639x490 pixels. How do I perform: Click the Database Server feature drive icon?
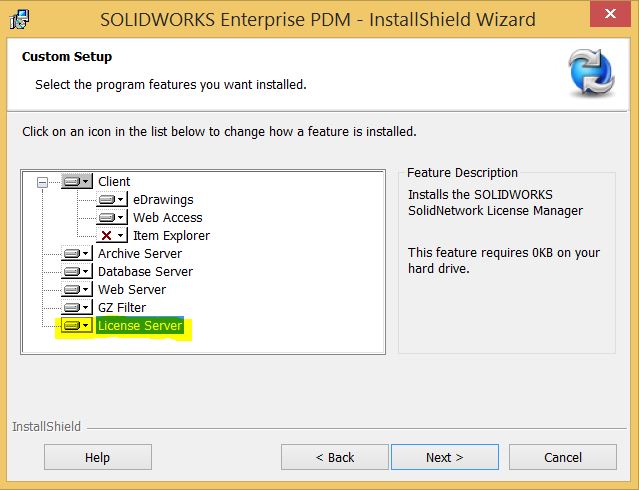point(77,272)
